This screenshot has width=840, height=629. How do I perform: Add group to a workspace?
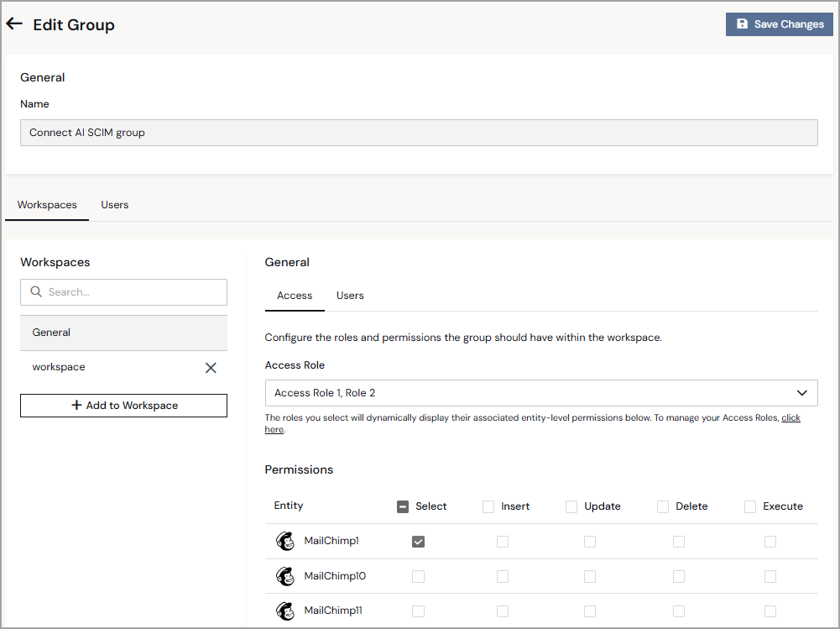pyautogui.click(x=123, y=406)
